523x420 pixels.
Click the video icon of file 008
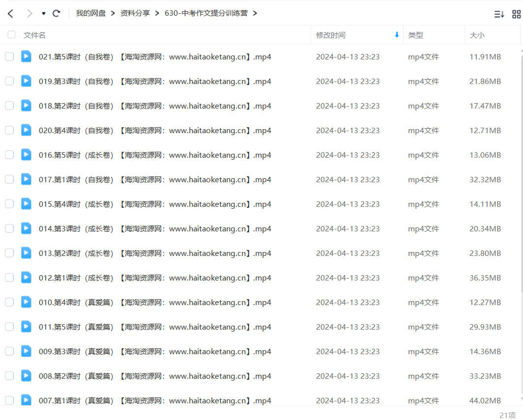point(26,376)
